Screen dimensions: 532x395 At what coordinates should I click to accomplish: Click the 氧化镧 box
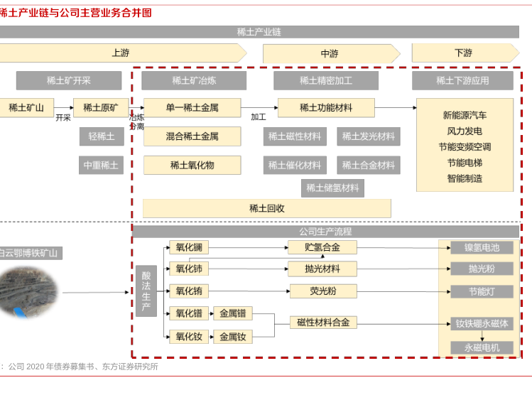tap(189, 248)
